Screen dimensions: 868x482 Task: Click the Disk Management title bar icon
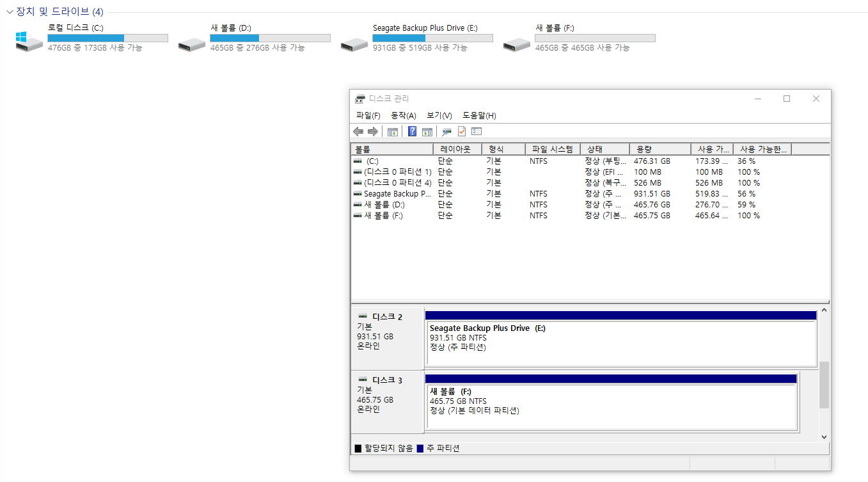pos(360,99)
